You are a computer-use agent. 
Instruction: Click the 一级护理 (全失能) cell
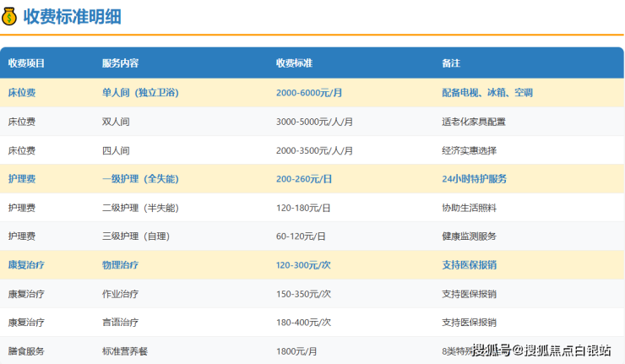140,179
